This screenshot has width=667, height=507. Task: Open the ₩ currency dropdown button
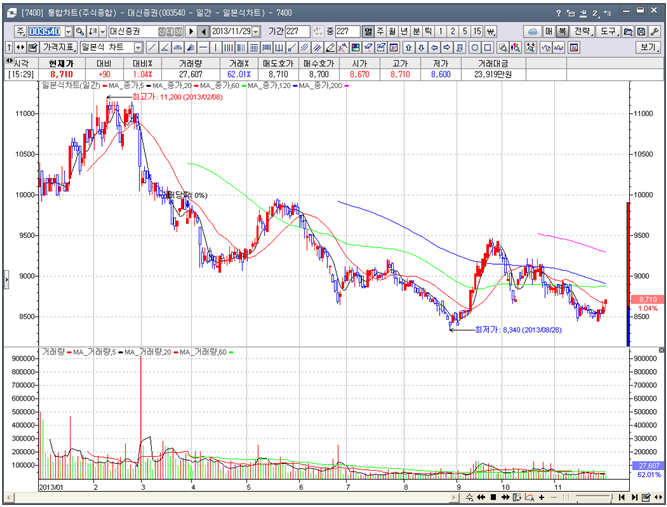pyautogui.click(x=490, y=31)
